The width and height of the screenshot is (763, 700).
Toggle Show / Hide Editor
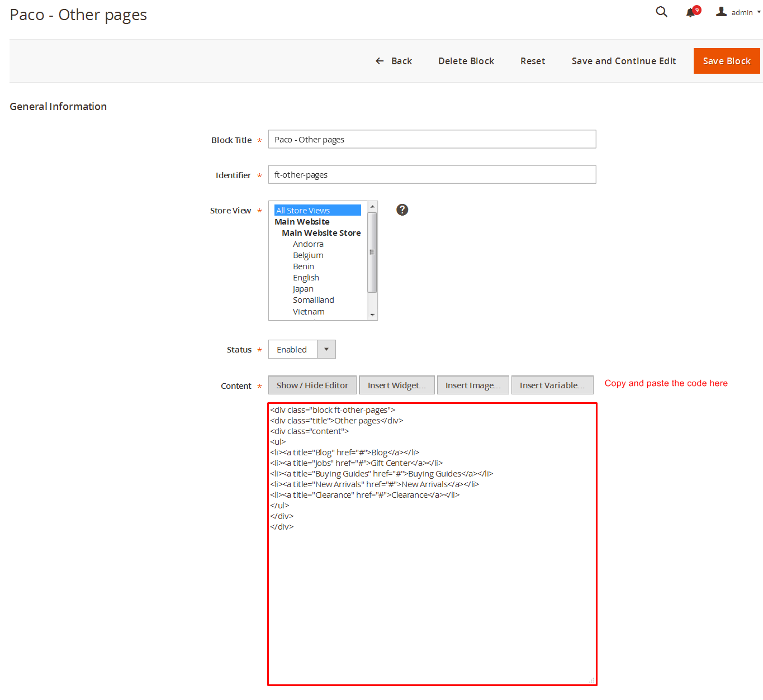coord(312,385)
